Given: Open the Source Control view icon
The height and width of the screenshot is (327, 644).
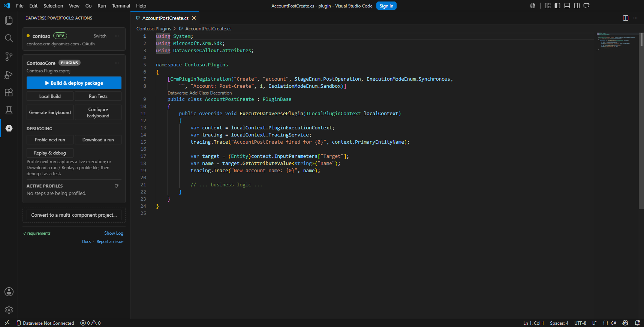Looking at the screenshot, I should click(x=9, y=56).
